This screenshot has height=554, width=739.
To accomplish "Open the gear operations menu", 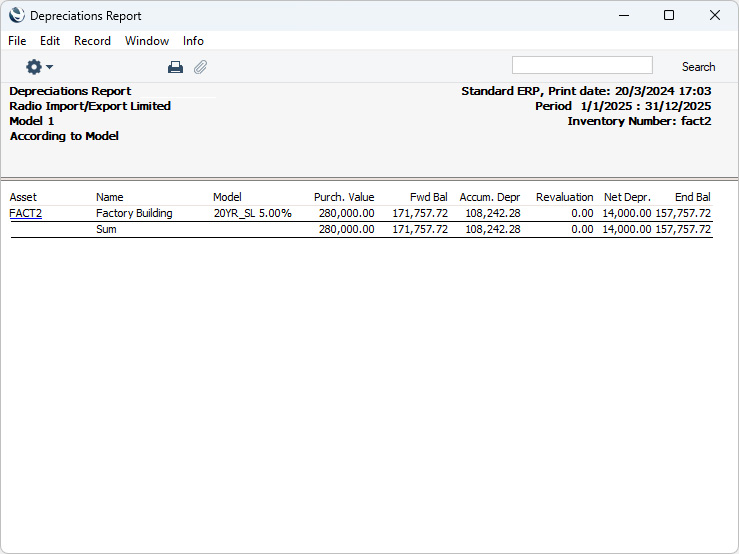I will click(x=39, y=67).
